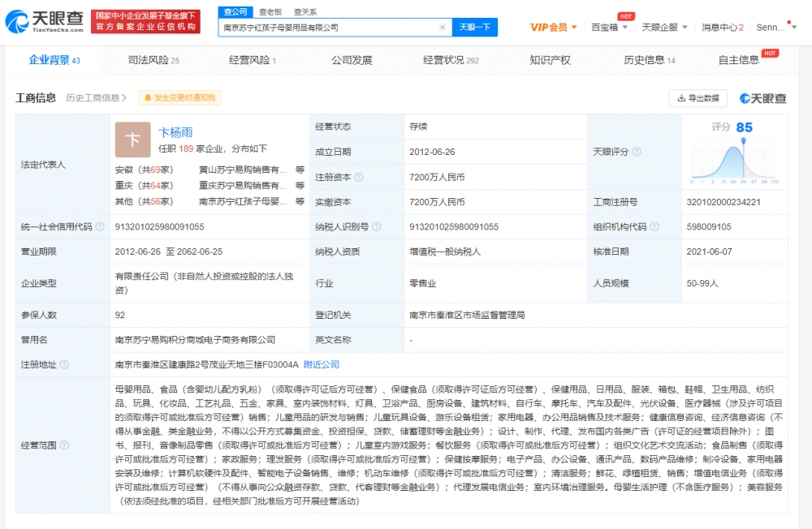Open the 其他（共56家） region link

144,201
